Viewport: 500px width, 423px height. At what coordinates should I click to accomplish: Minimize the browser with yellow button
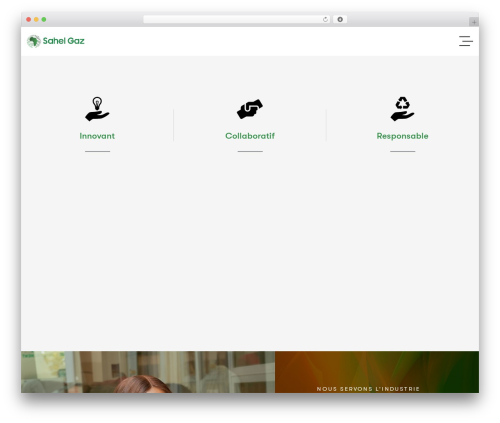pos(36,19)
